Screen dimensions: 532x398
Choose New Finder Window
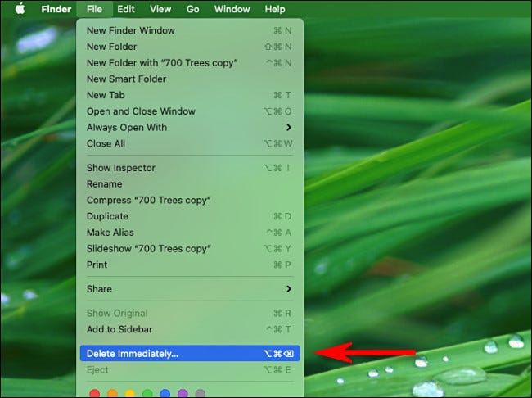pos(131,30)
